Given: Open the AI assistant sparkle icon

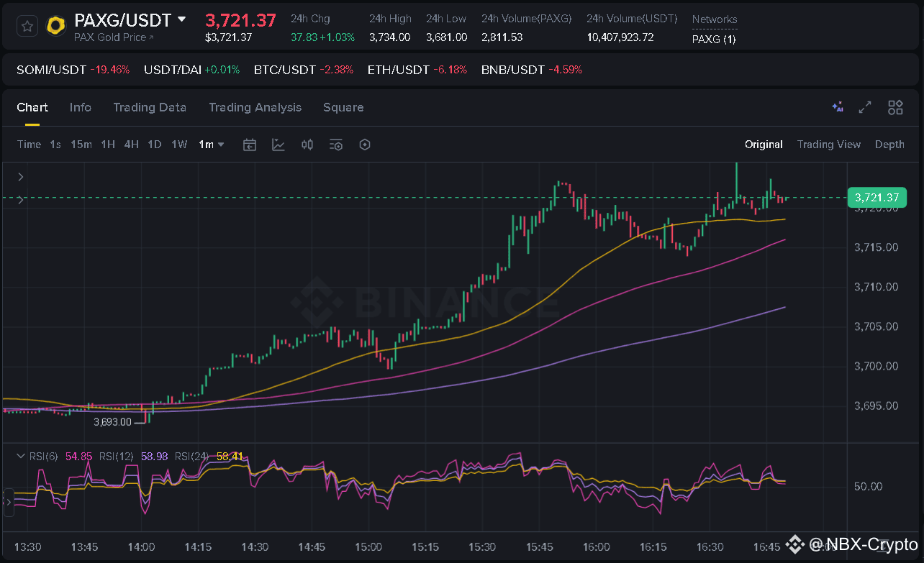Looking at the screenshot, I should (x=838, y=107).
